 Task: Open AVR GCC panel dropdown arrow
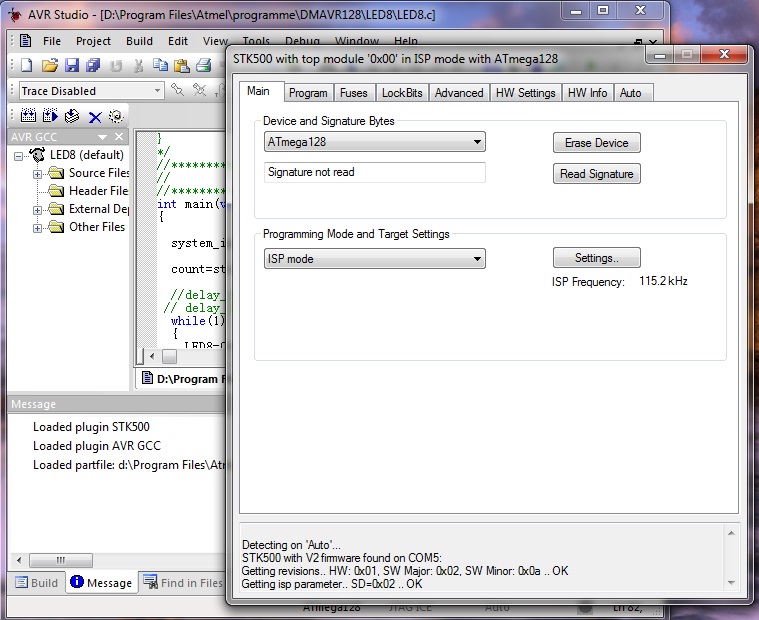tap(102, 137)
